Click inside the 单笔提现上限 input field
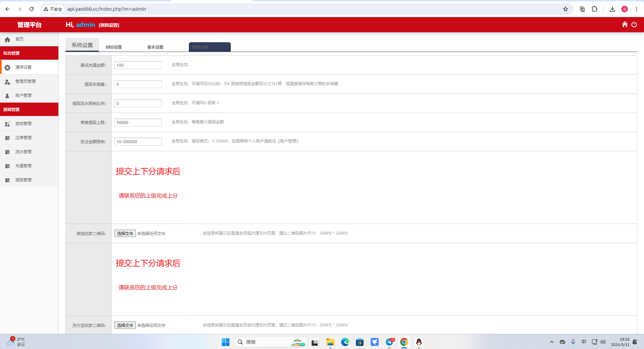The height and width of the screenshot is (349, 644). [138, 122]
